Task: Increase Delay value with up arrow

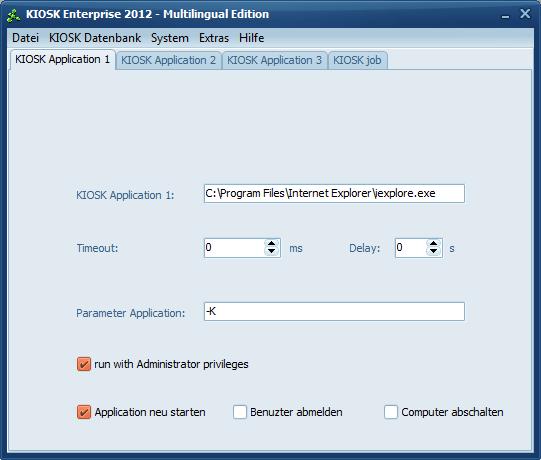Action: click(x=434, y=244)
